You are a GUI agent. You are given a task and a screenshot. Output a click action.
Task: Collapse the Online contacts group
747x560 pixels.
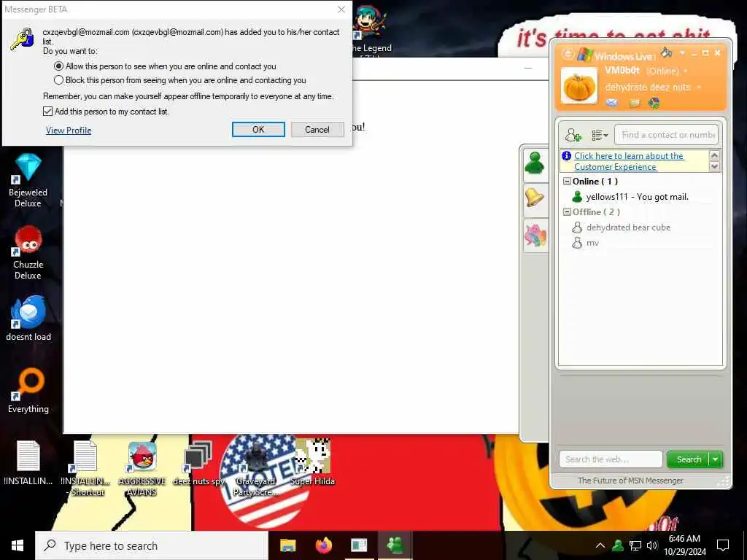point(567,182)
